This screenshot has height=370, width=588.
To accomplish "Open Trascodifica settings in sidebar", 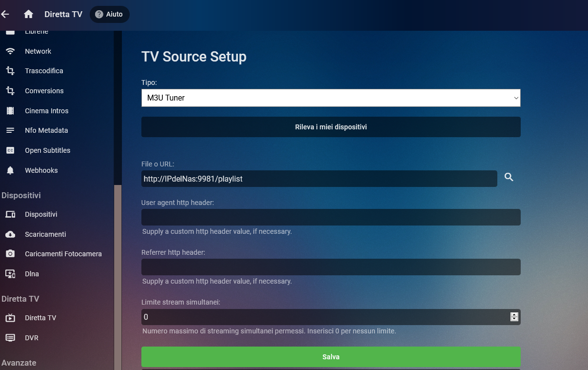I will click(x=44, y=71).
